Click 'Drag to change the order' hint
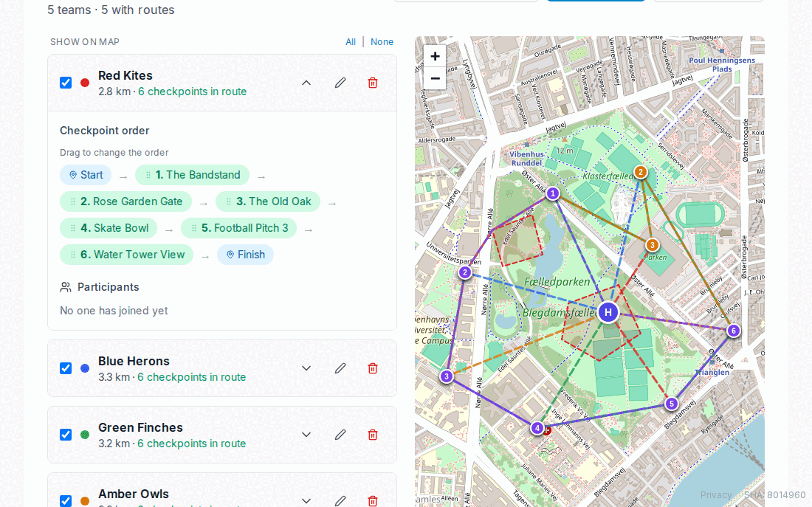812x507 pixels. coord(114,153)
